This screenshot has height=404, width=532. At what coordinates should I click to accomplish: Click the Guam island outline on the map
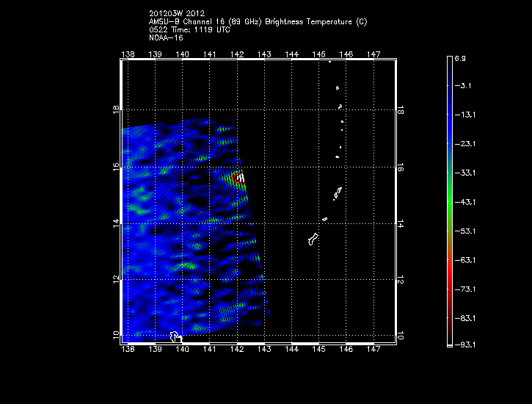click(313, 239)
